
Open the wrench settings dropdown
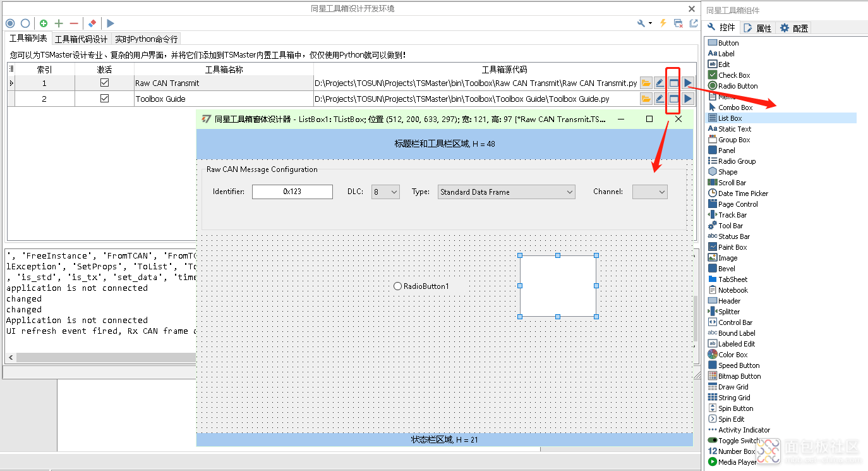click(x=644, y=23)
